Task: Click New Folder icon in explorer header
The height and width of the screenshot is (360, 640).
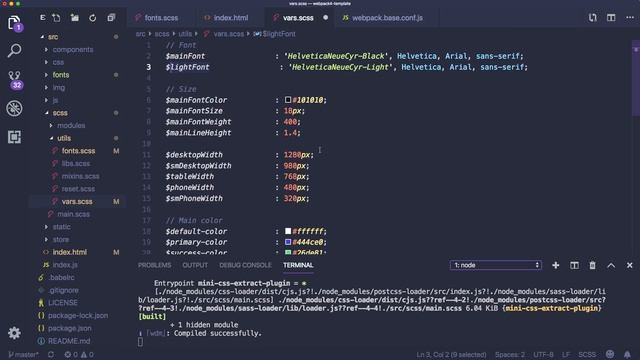Action: coord(75,18)
